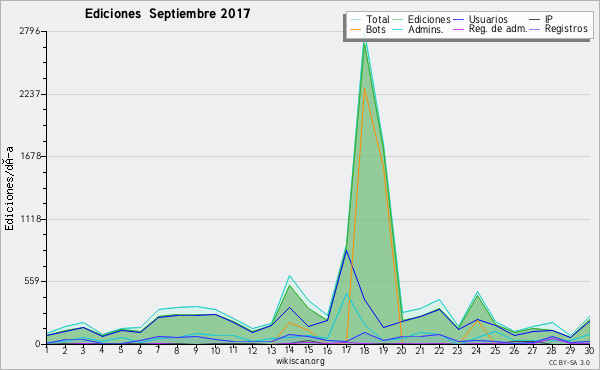
Task: Click the blue Usuarios peak on day 17
Action: click(346, 250)
